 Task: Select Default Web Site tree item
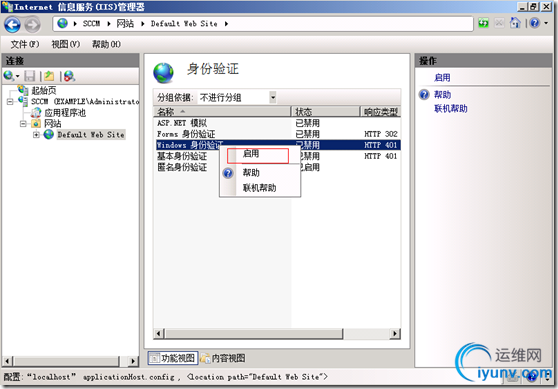pyautogui.click(x=91, y=135)
